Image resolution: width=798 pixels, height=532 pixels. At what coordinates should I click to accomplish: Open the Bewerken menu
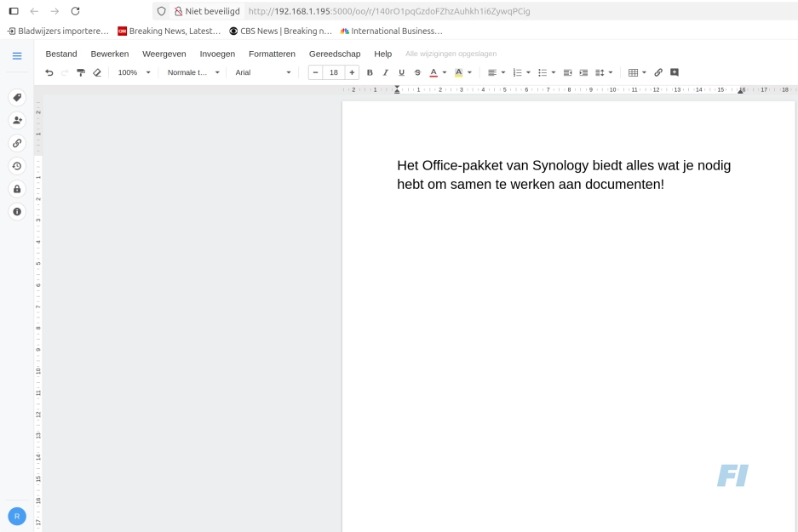(x=109, y=54)
